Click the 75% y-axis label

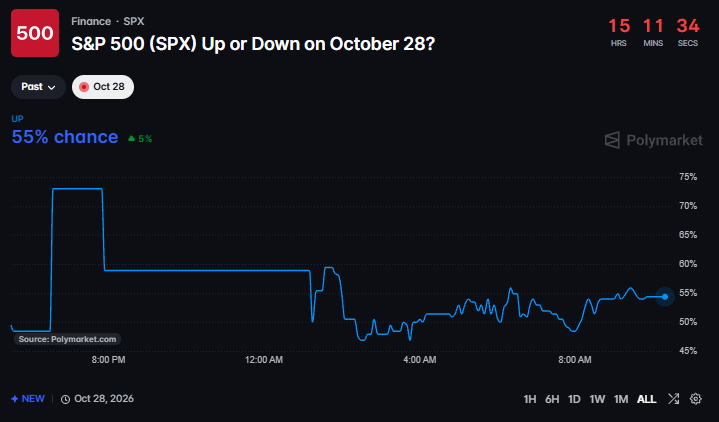[688, 177]
